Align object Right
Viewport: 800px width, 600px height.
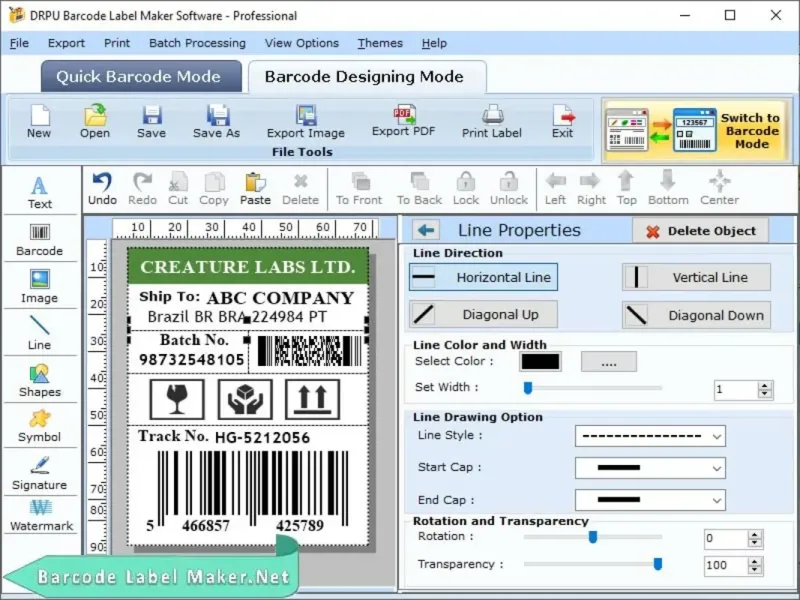tap(591, 189)
